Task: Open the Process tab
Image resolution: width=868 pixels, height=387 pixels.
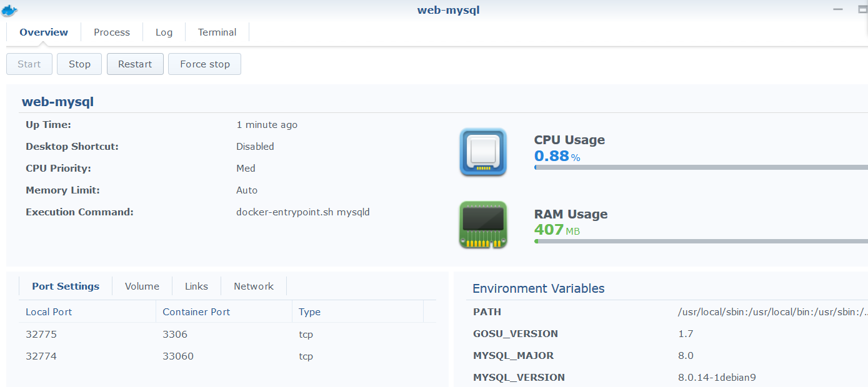Action: click(112, 32)
